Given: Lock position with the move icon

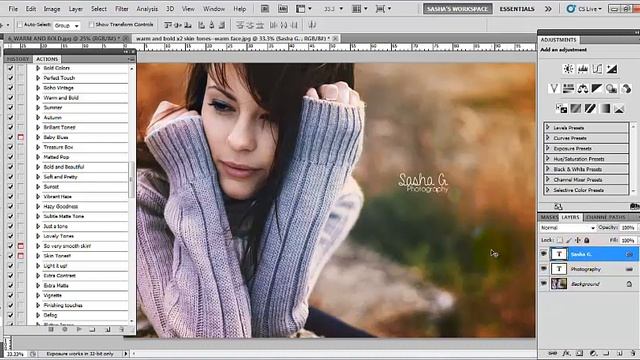Looking at the screenshot, I should 578,240.
